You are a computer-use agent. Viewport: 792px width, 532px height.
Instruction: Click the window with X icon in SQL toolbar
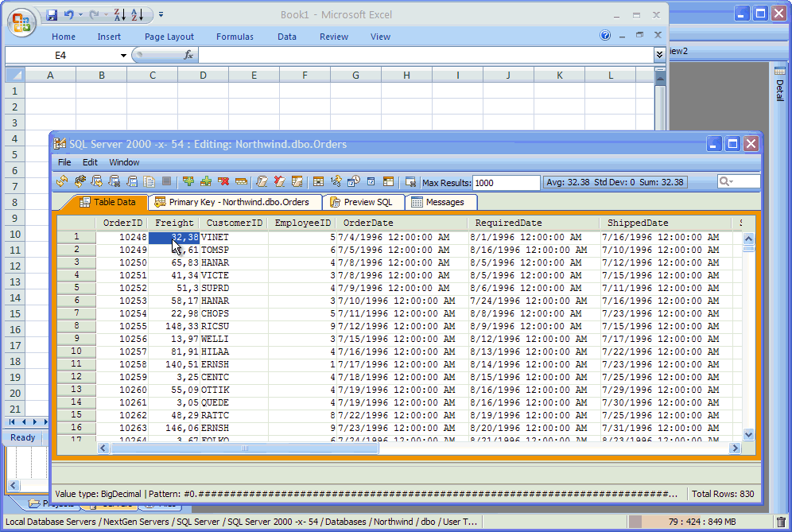pyautogui.click(x=410, y=181)
